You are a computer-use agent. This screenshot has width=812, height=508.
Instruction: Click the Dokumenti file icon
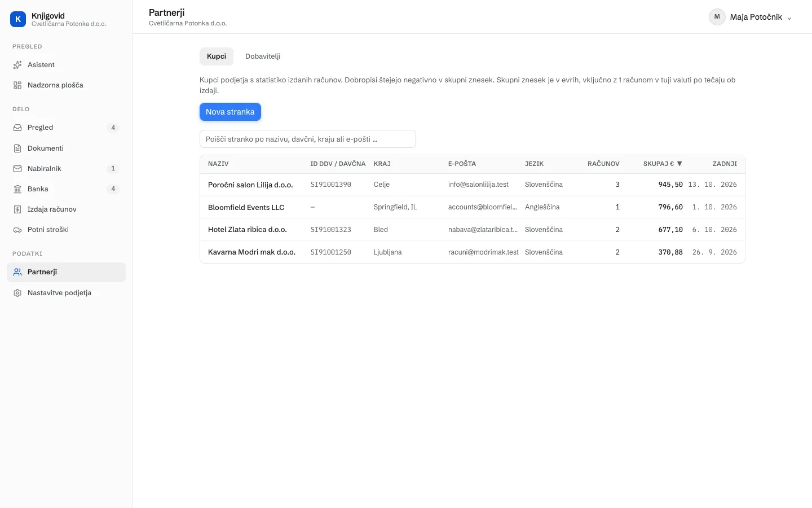point(17,148)
